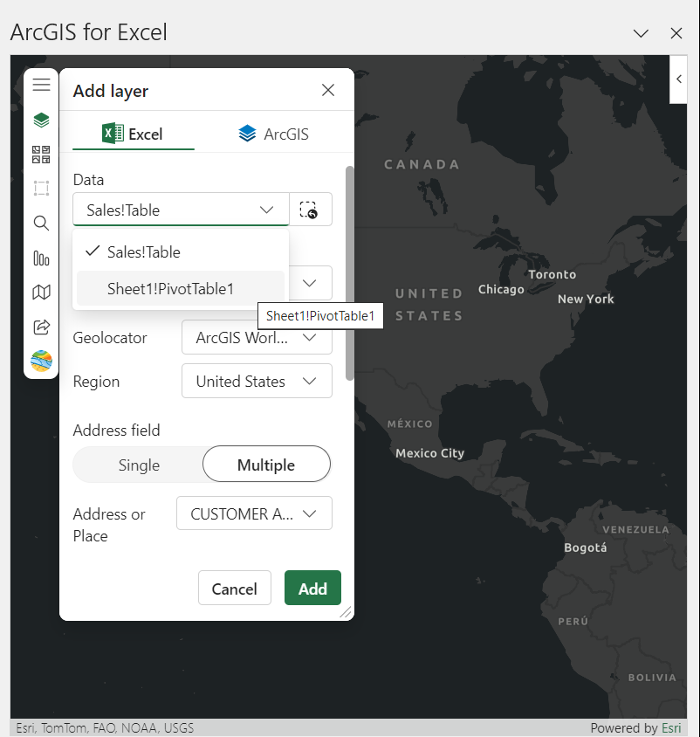Click the colorful ArcGIS account avatar
Image resolution: width=700 pixels, height=737 pixels.
coord(41,361)
